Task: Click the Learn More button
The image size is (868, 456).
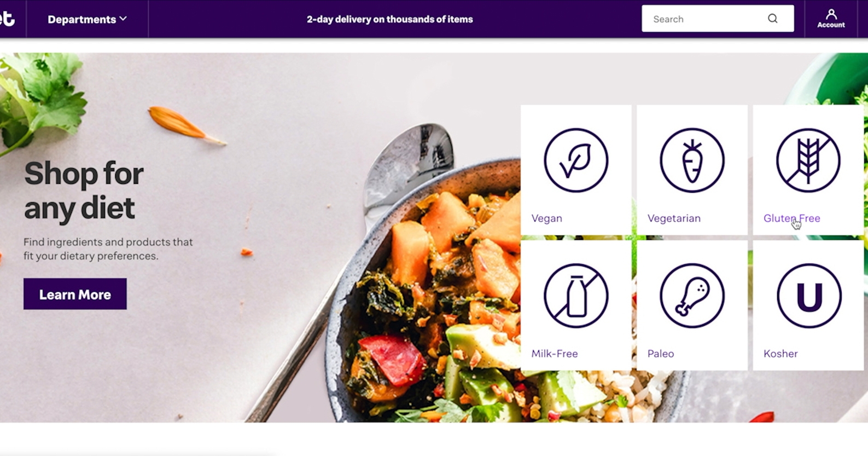Action: click(x=75, y=294)
